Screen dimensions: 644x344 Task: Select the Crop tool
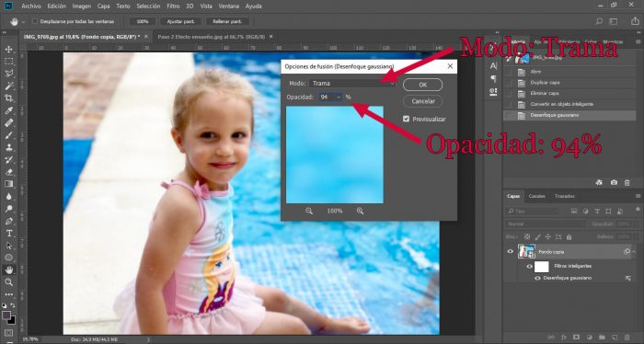tap(8, 98)
